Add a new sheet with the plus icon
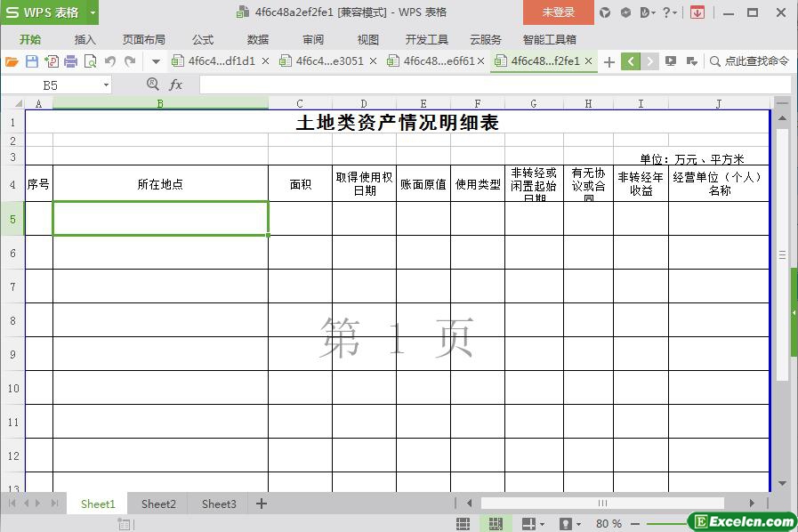Viewport: 798px width, 532px height. tap(262, 504)
